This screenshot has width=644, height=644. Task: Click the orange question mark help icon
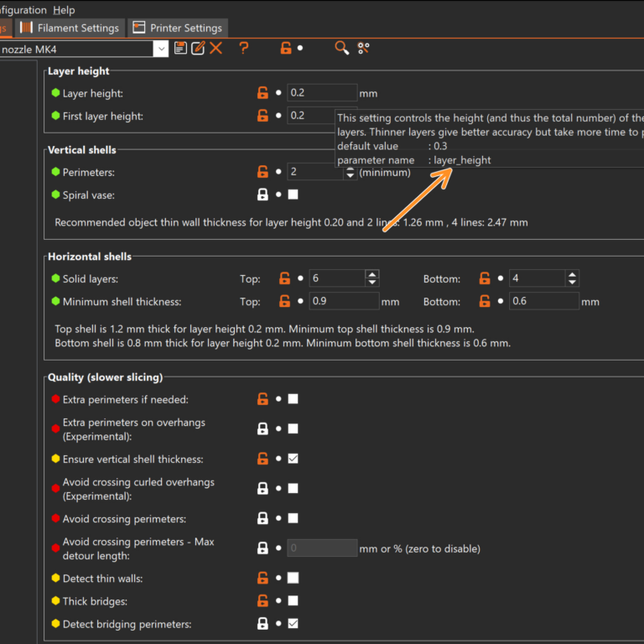point(244,49)
